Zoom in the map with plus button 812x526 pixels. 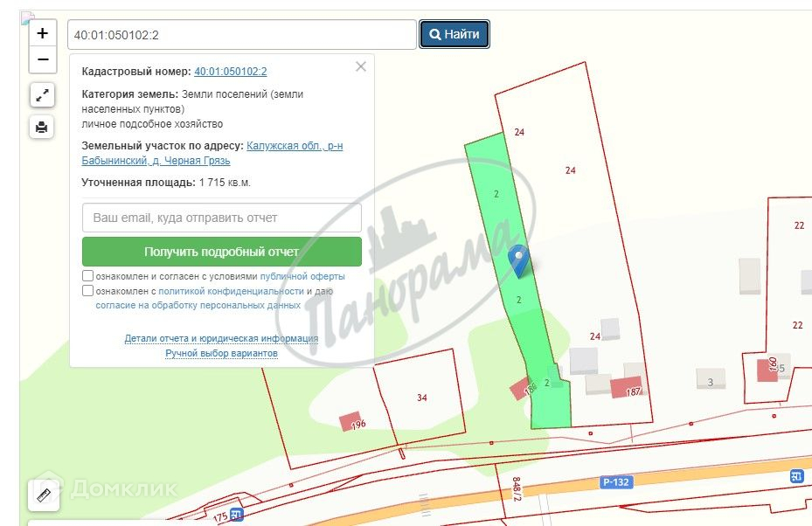point(43,34)
